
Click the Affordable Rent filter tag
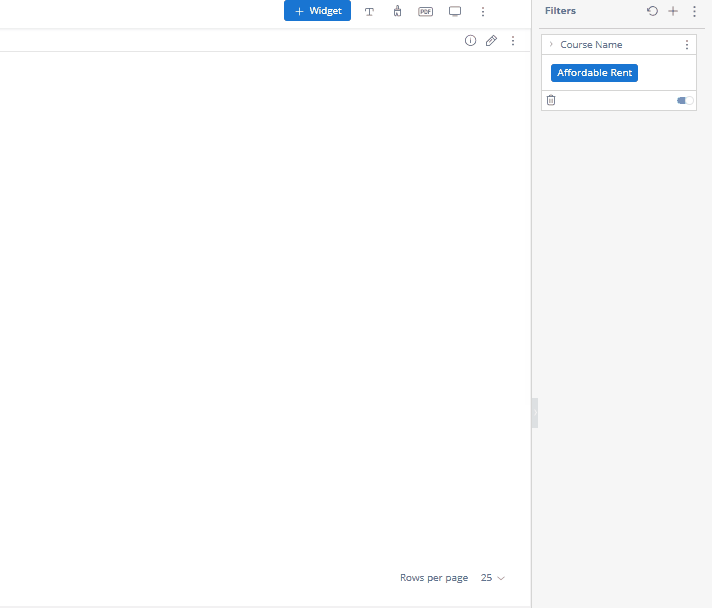pos(594,73)
